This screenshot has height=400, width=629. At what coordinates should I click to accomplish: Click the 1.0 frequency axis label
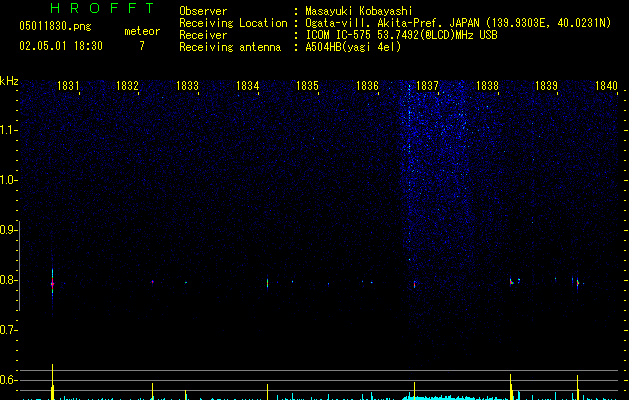coord(8,180)
